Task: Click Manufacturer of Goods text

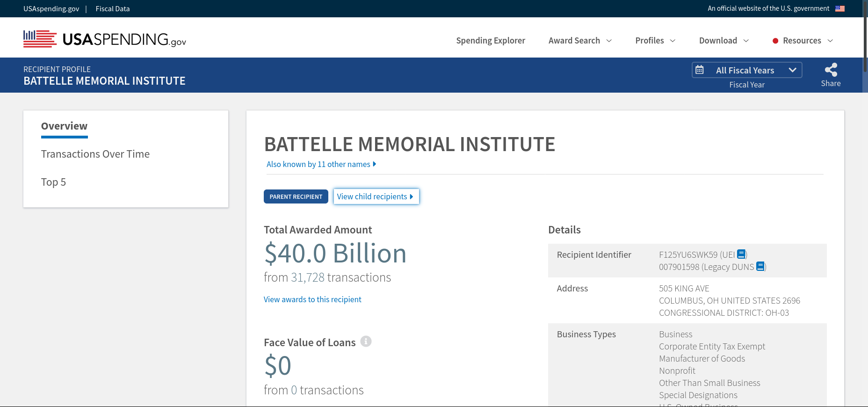Action: [702, 358]
